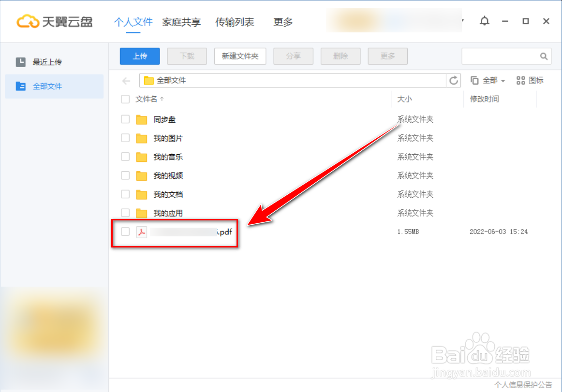Check the 我的应用 row checkbox
562x392 pixels.
[x=125, y=213]
